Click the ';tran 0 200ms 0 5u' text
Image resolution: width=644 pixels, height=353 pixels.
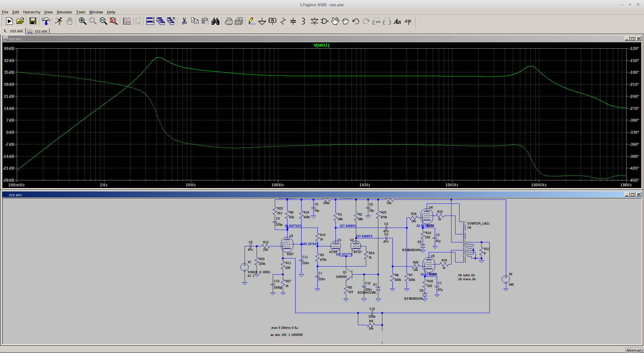284,328
